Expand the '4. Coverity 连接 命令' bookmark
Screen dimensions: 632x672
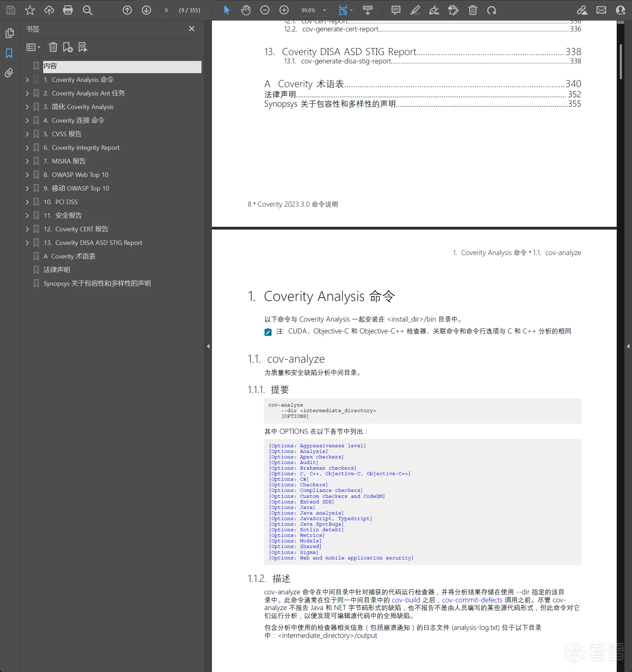(27, 121)
